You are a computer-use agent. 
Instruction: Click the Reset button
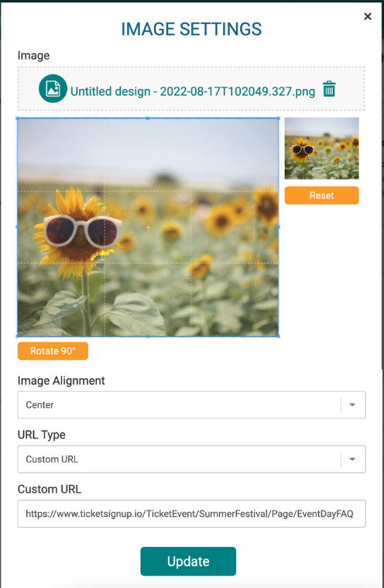click(x=321, y=195)
